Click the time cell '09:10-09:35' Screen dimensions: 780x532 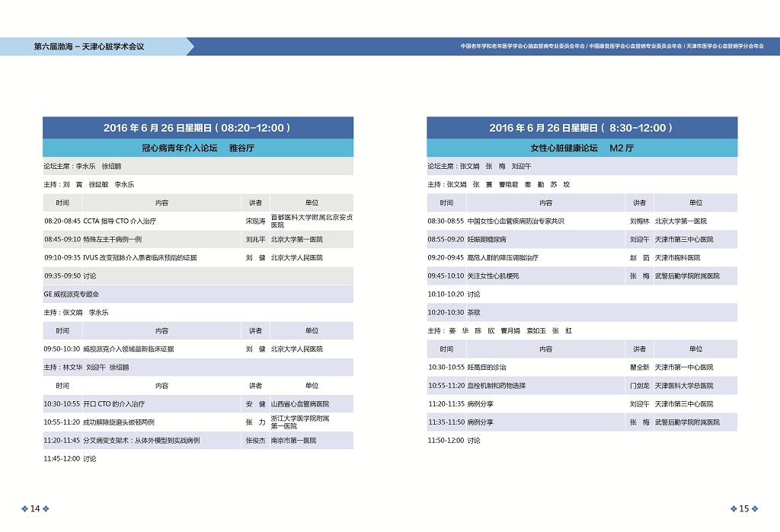62,257
